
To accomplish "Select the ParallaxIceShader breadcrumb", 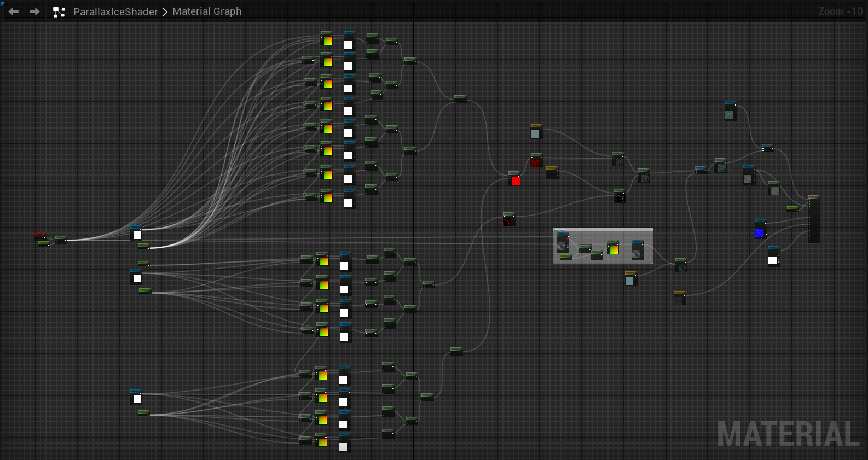I will click(x=115, y=12).
